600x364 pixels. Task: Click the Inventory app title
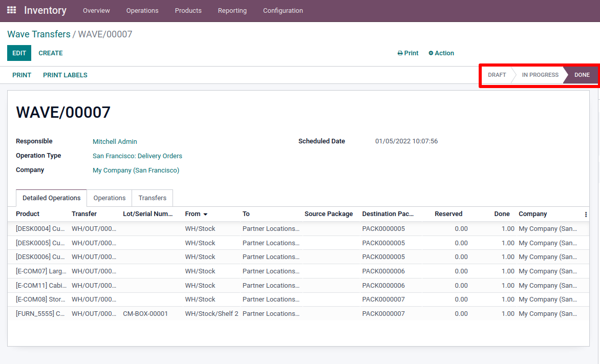coord(45,10)
